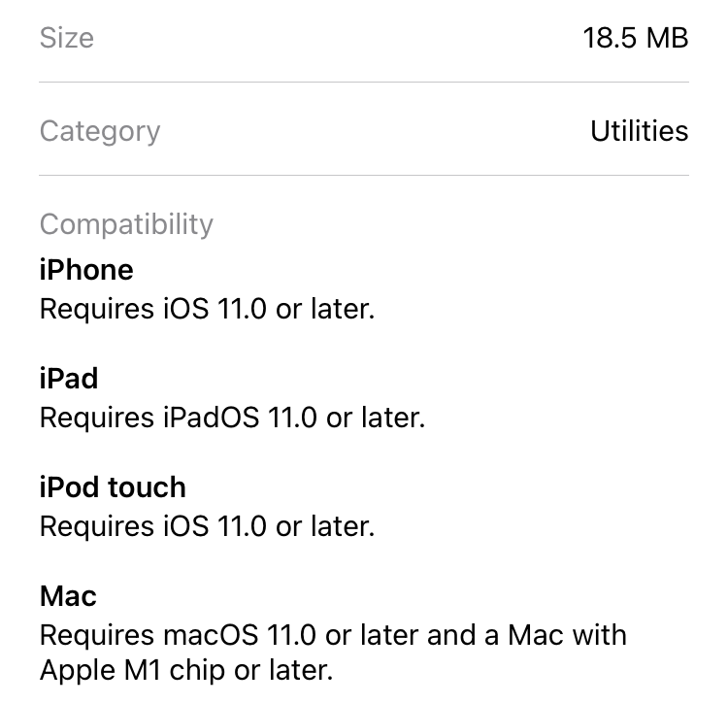Select the iPhone device heading

coord(86,269)
